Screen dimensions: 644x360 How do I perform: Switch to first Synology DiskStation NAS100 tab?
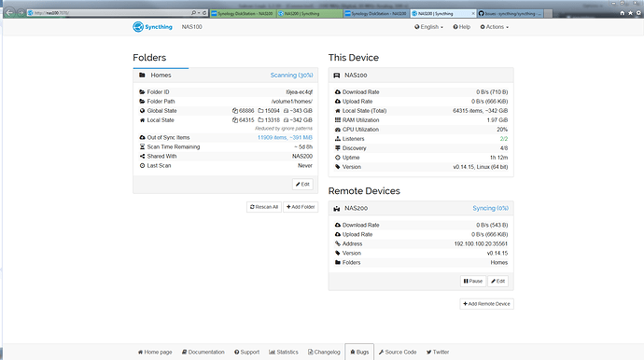pos(244,14)
